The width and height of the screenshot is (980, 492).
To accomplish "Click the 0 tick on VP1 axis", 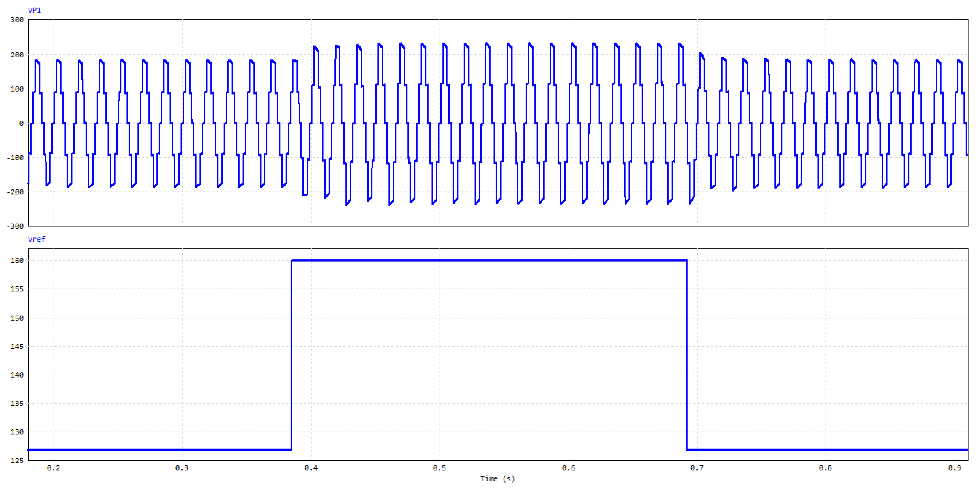I will tap(21, 123).
